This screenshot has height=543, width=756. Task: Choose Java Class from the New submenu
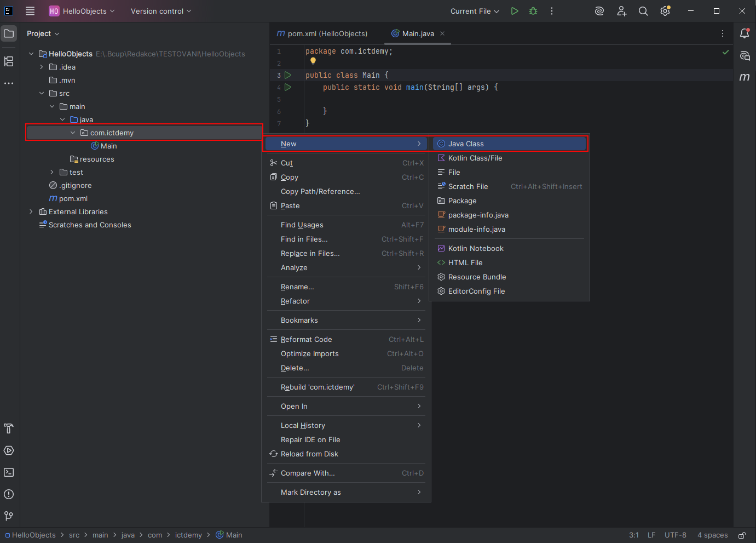click(466, 144)
